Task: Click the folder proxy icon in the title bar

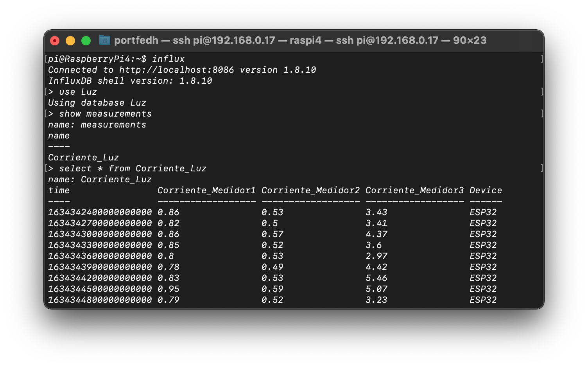Action: click(105, 40)
